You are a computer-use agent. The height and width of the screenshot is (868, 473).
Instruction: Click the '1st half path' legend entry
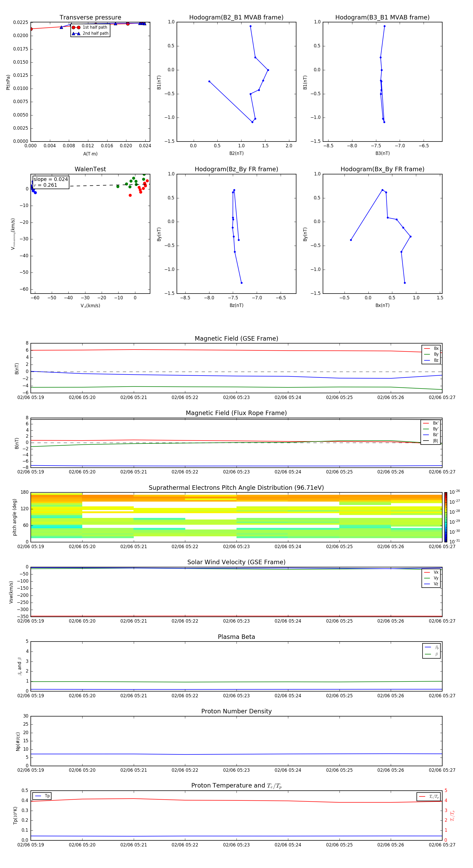click(x=90, y=27)
